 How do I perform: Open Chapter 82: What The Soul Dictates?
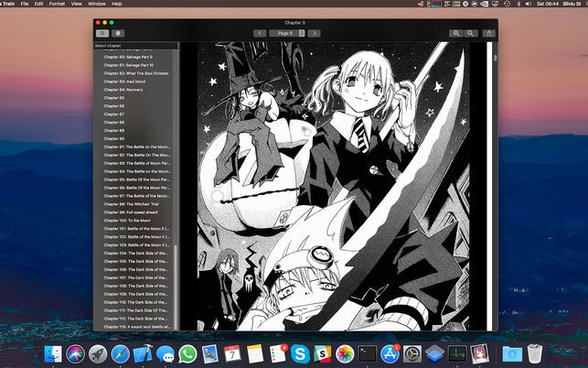coord(136,73)
